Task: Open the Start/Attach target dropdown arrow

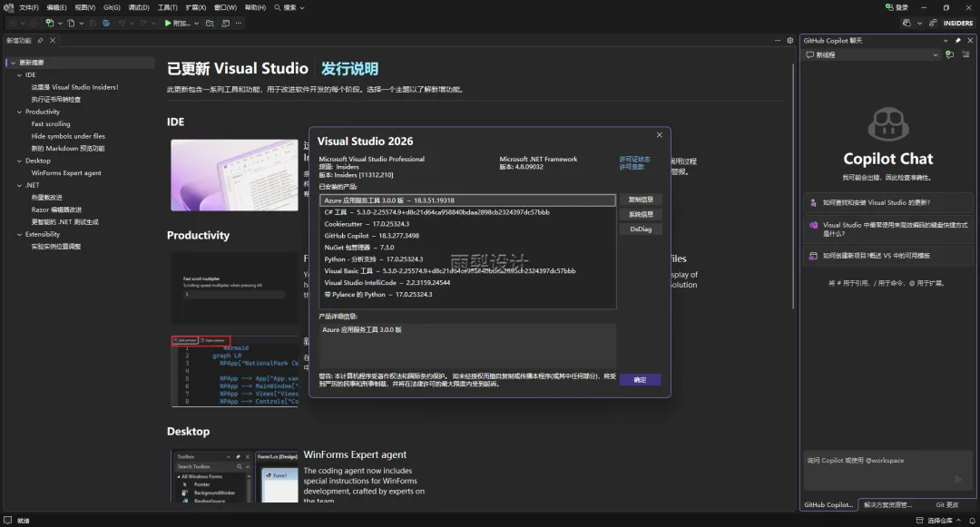Action: 196,23
